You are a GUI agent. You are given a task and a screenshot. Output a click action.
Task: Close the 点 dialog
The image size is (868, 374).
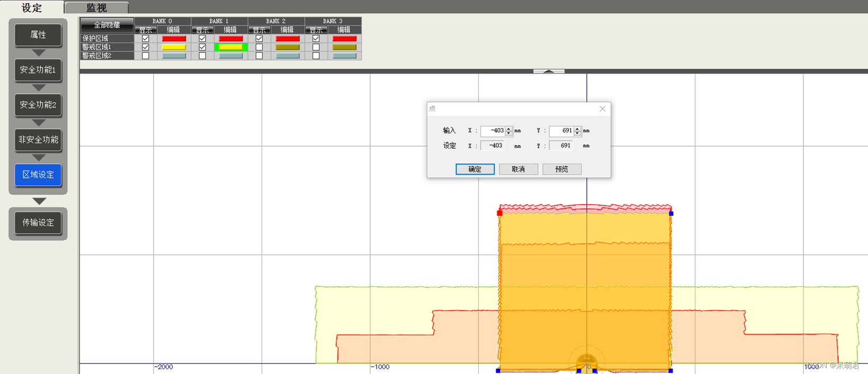click(603, 109)
